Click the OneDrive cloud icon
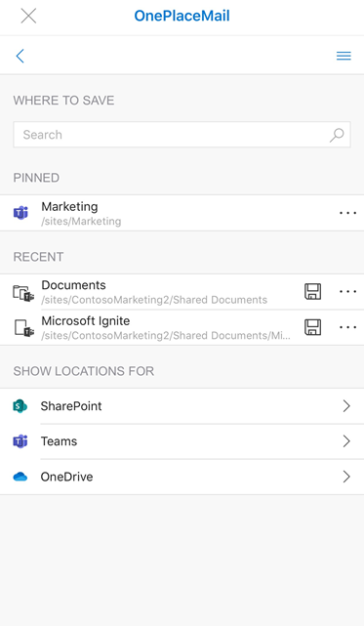364x626 pixels. pos(20,477)
